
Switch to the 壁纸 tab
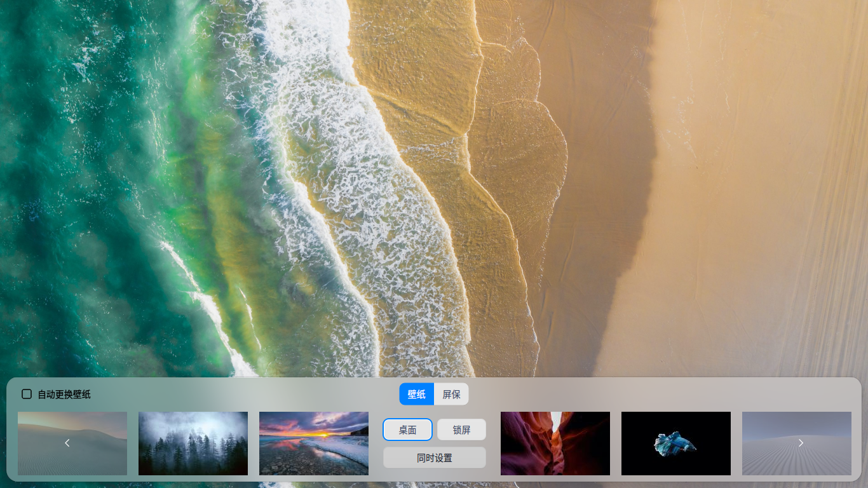(416, 394)
